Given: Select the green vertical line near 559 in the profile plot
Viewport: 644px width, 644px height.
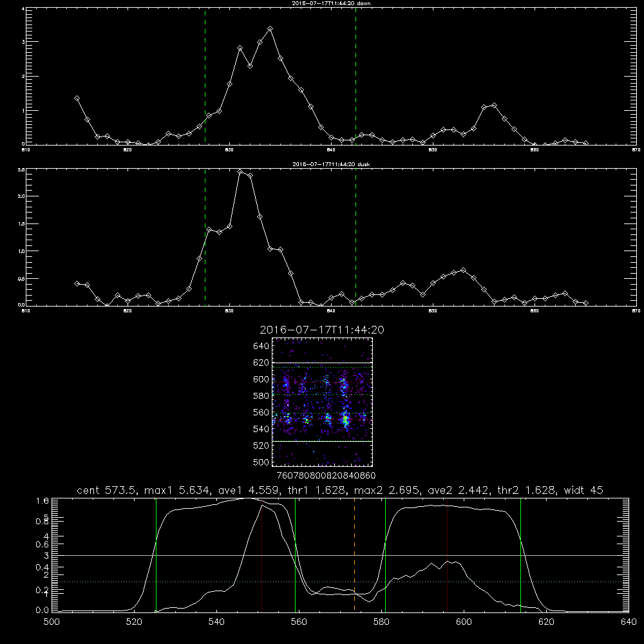Looking at the screenshot, I should click(296, 555).
